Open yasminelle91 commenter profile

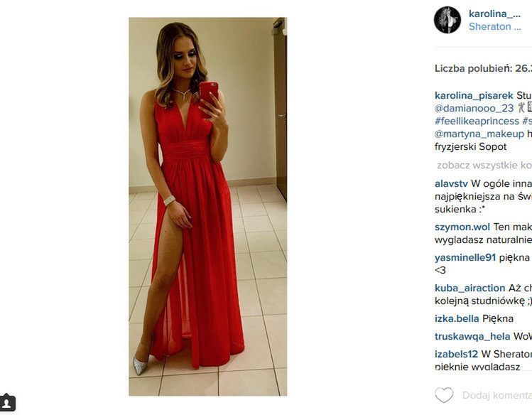pyautogui.click(x=465, y=257)
